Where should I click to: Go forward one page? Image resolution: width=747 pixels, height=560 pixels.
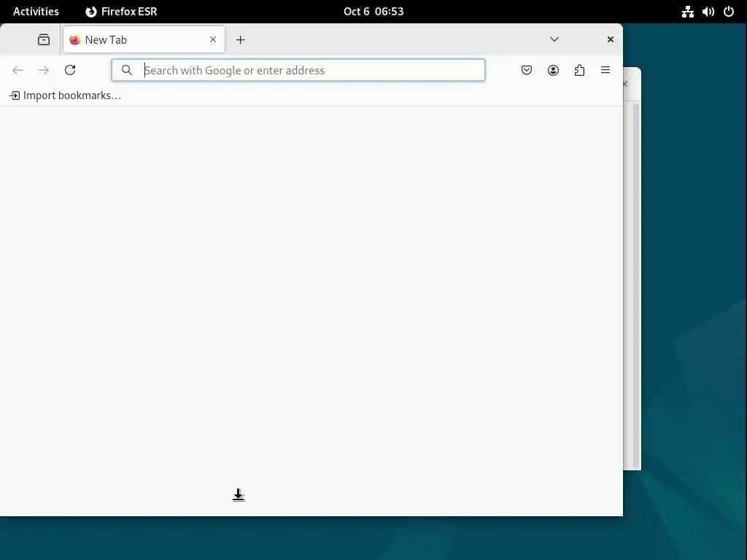tap(43, 71)
